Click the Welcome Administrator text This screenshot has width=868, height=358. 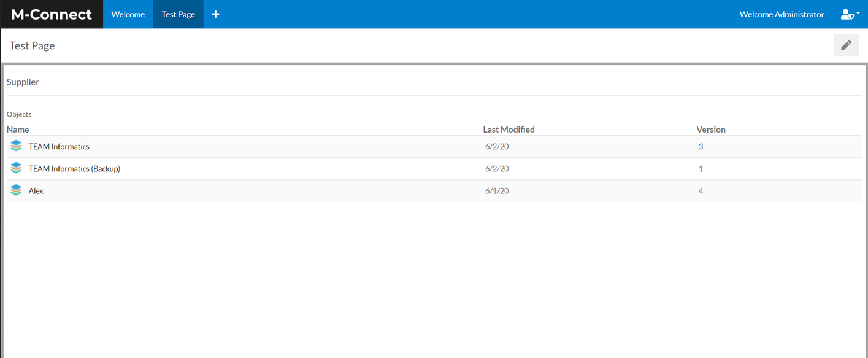(782, 14)
